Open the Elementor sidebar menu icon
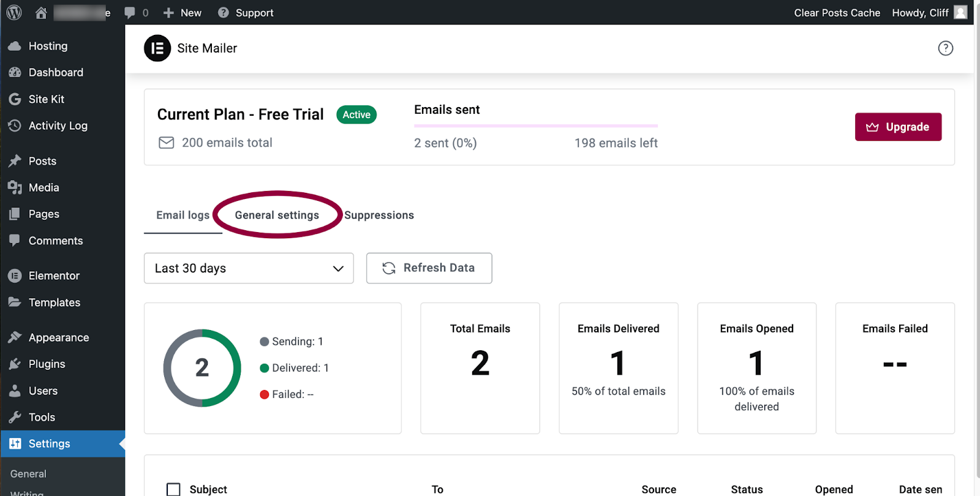Viewport: 980px width, 496px height. [15, 276]
